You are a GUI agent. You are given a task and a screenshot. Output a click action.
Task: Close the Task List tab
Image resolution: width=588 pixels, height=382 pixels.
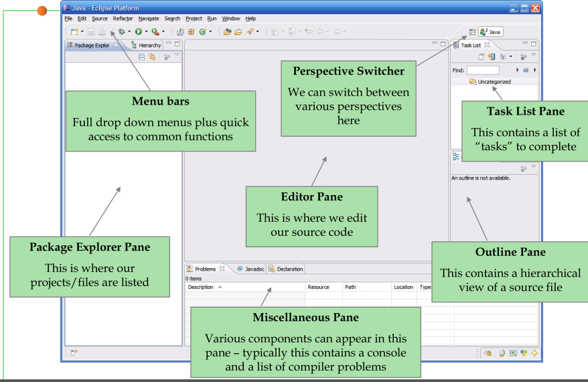pyautogui.click(x=487, y=45)
